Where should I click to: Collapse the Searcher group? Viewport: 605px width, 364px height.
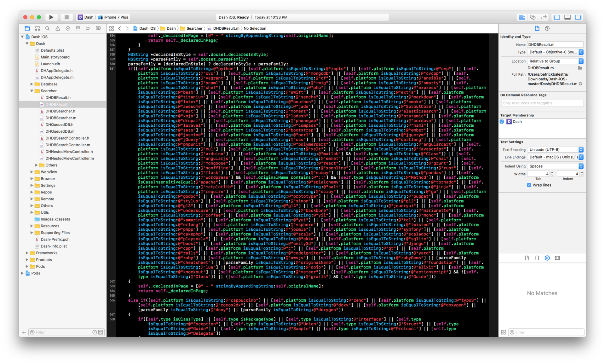(32, 91)
